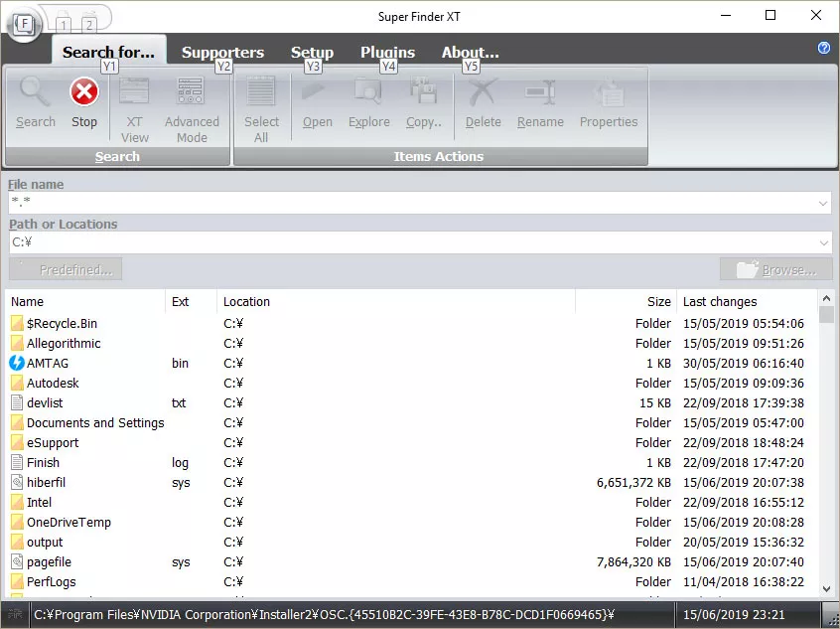Click the Explore icon

(368, 90)
